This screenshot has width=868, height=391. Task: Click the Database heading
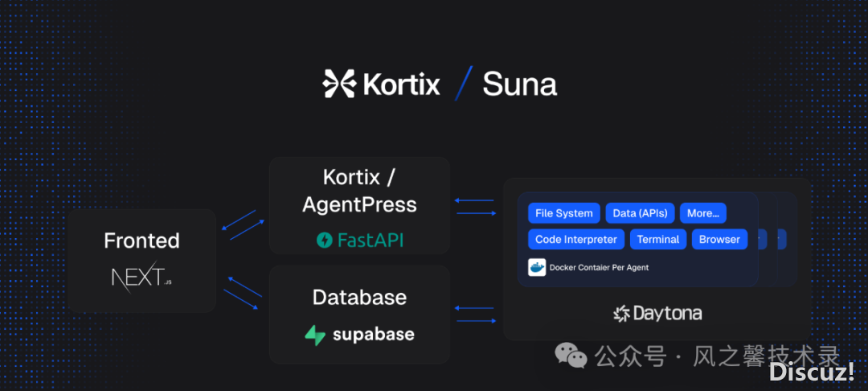[x=360, y=298]
